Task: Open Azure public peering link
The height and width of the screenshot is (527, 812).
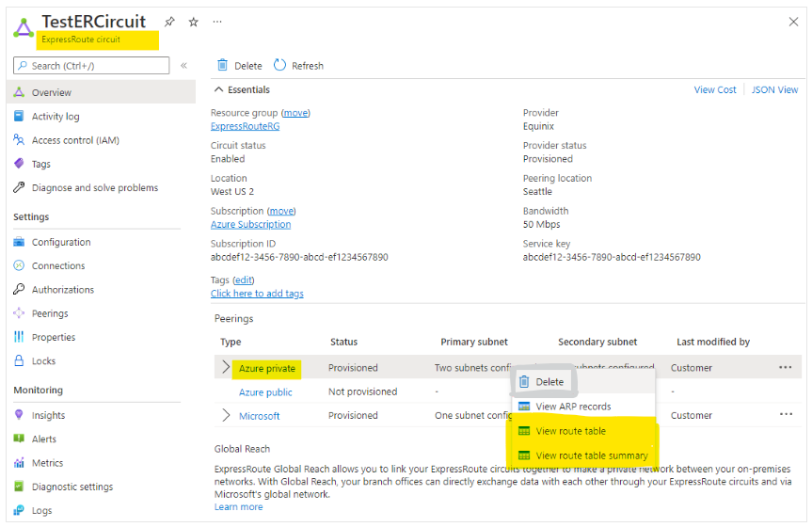Action: click(x=265, y=392)
